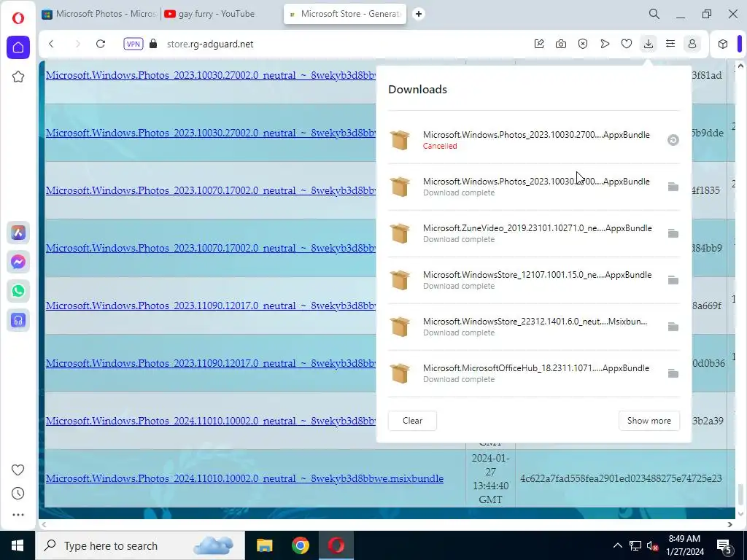Open second Photos_2023.11090.12017.0 link
The image size is (747, 560).
(x=211, y=363)
